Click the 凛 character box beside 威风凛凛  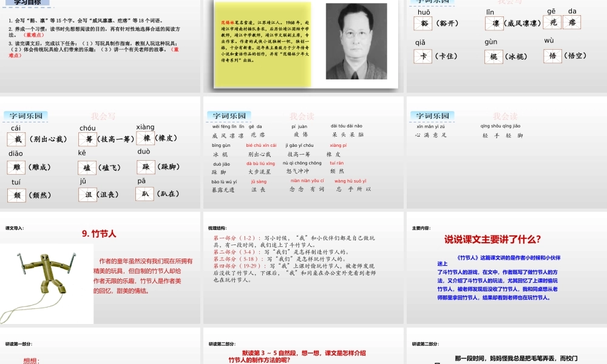click(494, 22)
